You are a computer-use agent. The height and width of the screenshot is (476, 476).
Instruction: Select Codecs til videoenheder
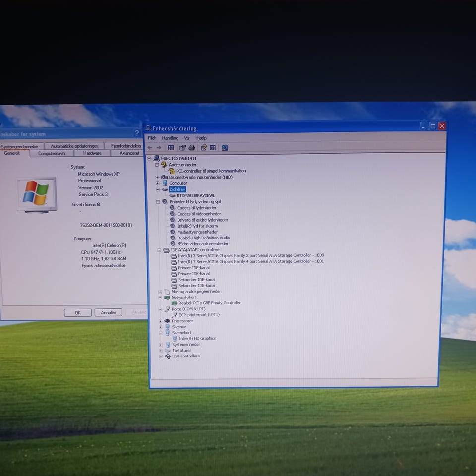pos(199,214)
